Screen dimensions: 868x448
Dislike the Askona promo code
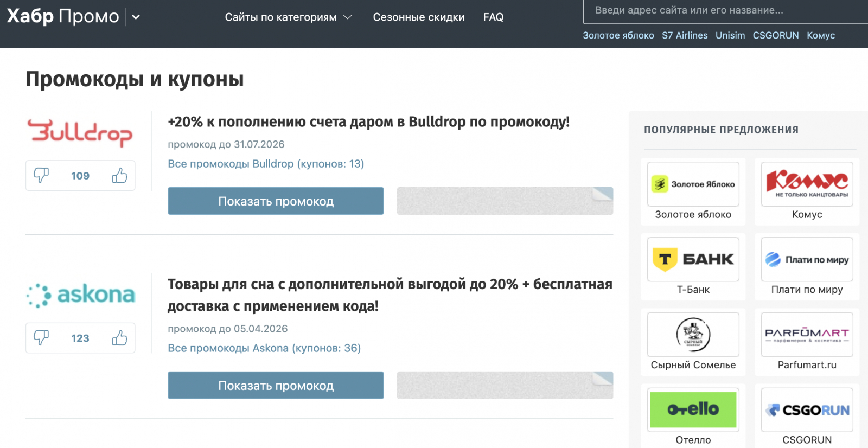pos(41,338)
